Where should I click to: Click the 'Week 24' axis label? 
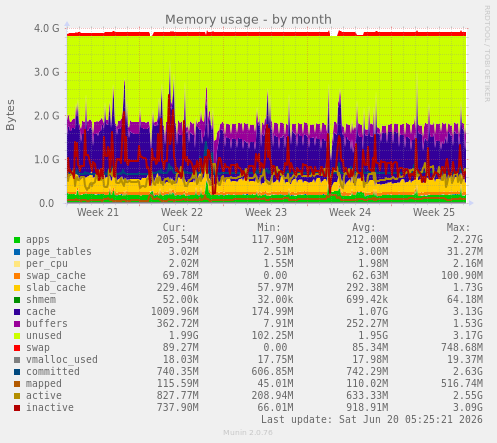[350, 212]
